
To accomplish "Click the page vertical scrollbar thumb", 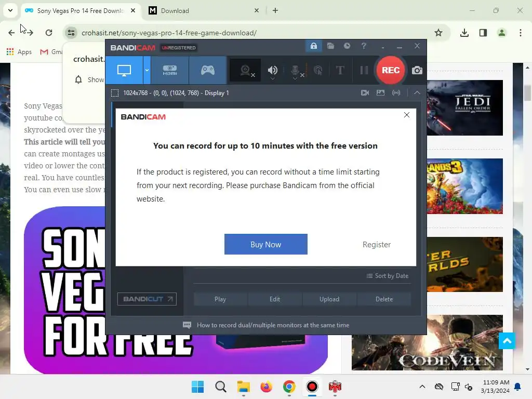I will [x=527, y=92].
